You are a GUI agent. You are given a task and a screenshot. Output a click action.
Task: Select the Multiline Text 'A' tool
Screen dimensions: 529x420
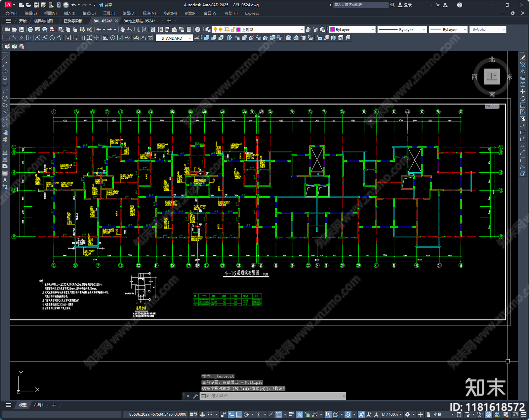5,180
